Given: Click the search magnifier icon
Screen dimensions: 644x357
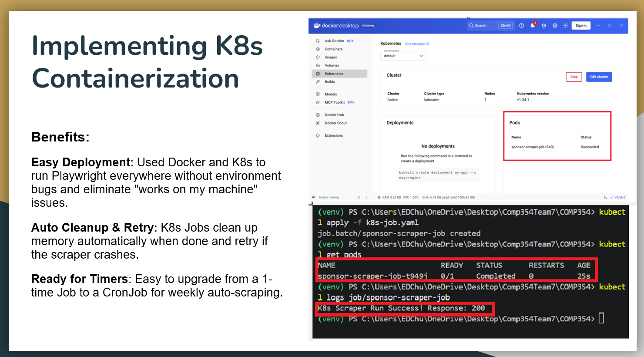Looking at the screenshot, I should (x=471, y=26).
